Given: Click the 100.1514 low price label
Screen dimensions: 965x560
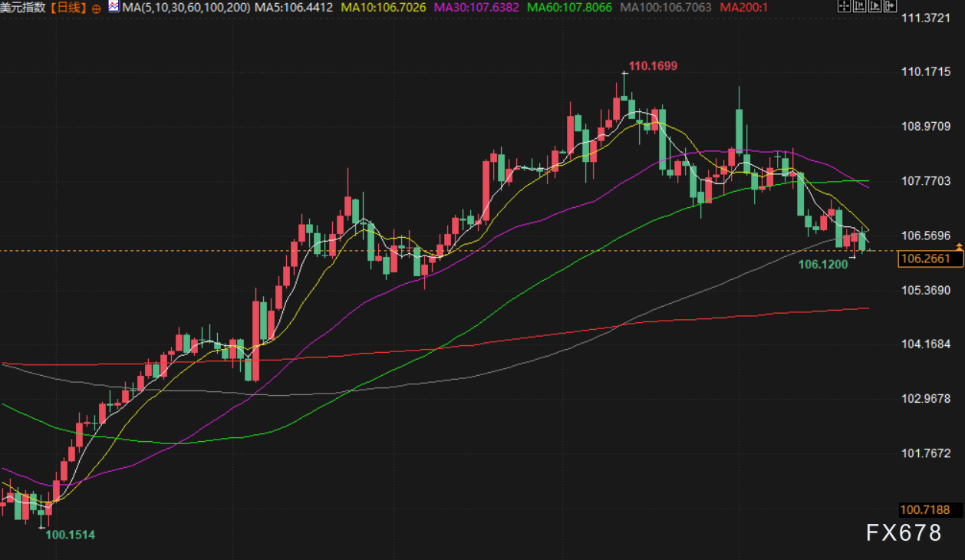Looking at the screenshot, I should click(71, 535).
